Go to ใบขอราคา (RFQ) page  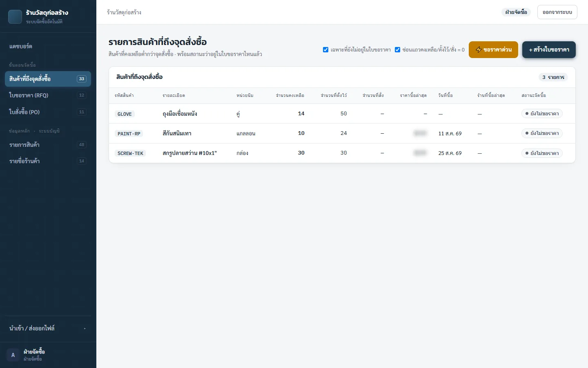coord(48,95)
